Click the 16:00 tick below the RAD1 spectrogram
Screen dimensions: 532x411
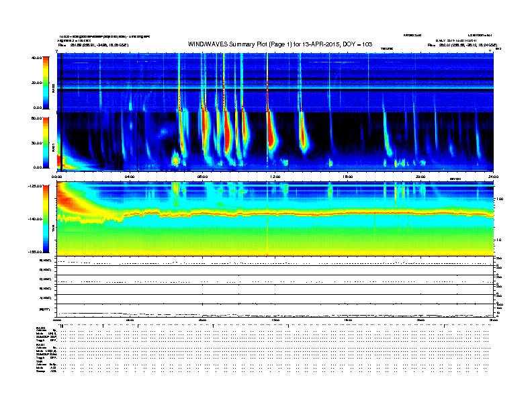[348, 177]
